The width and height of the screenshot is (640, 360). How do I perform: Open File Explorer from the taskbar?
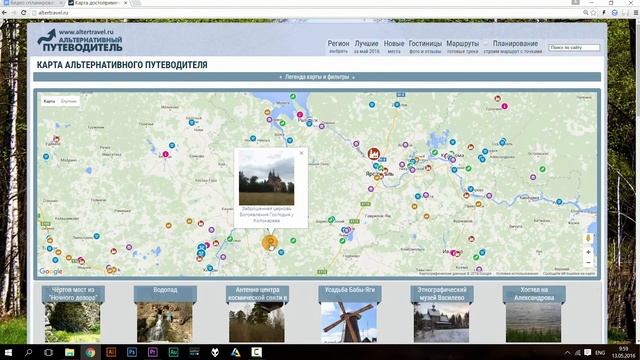(x=69, y=352)
